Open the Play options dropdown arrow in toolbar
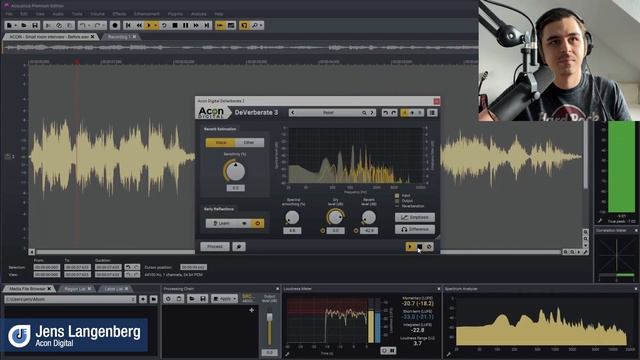 pos(156,25)
